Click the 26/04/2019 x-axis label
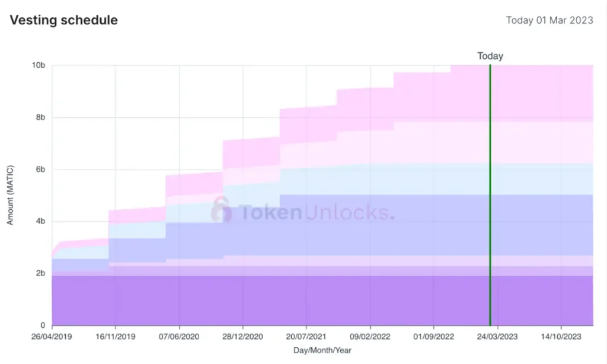Screen dimensions: 607x364 pyautogui.click(x=52, y=336)
